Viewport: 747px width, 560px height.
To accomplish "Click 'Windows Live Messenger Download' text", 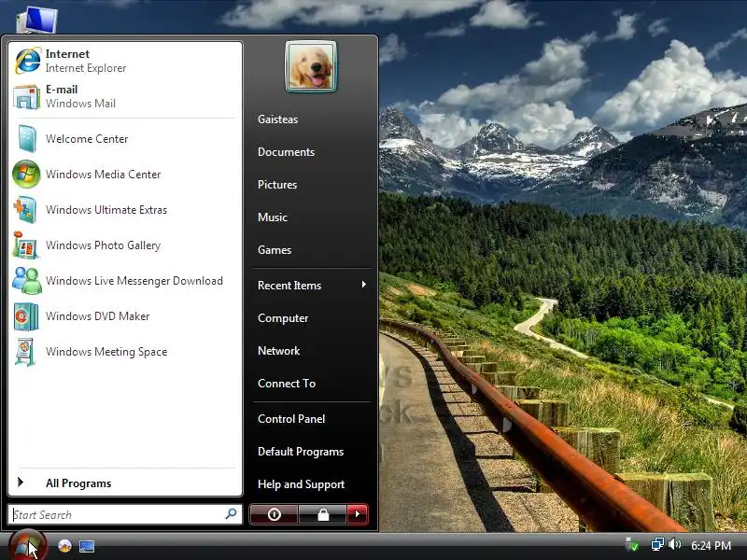I will (134, 281).
